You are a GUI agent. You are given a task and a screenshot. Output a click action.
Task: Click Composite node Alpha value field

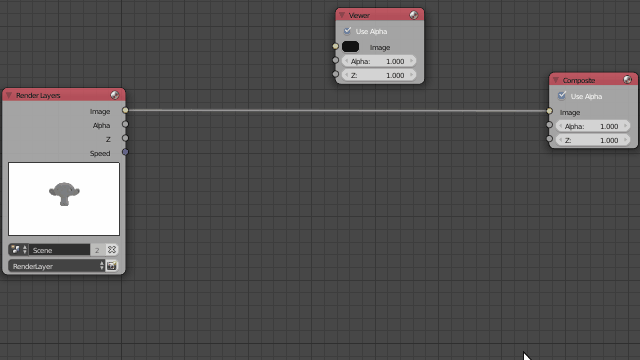593,126
